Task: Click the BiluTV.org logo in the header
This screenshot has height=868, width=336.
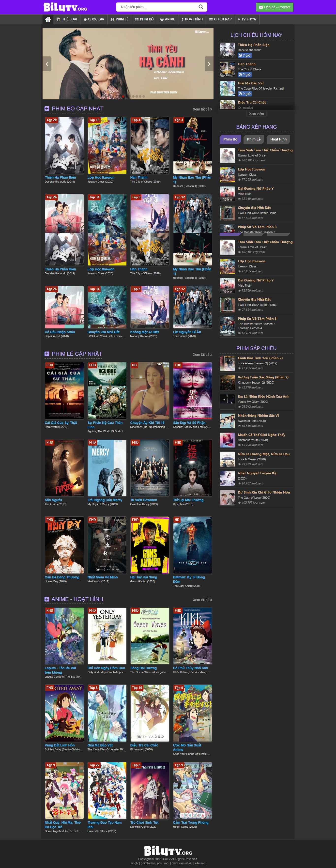Action: tap(65, 7)
